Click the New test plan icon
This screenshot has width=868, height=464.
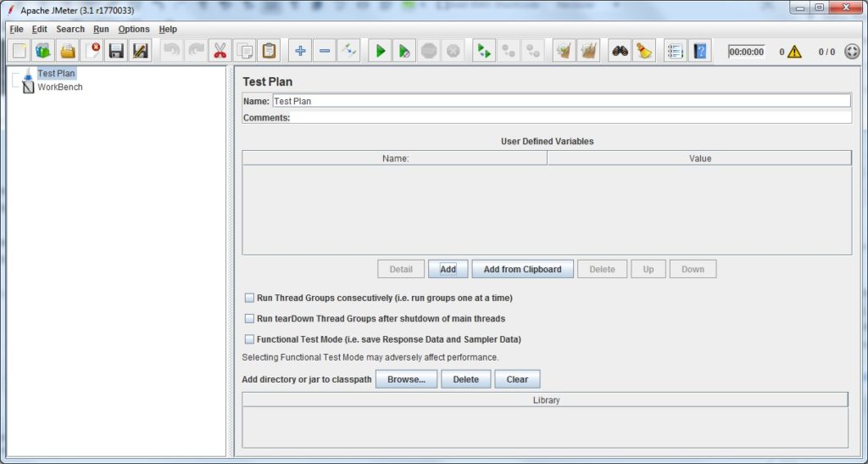(x=19, y=52)
